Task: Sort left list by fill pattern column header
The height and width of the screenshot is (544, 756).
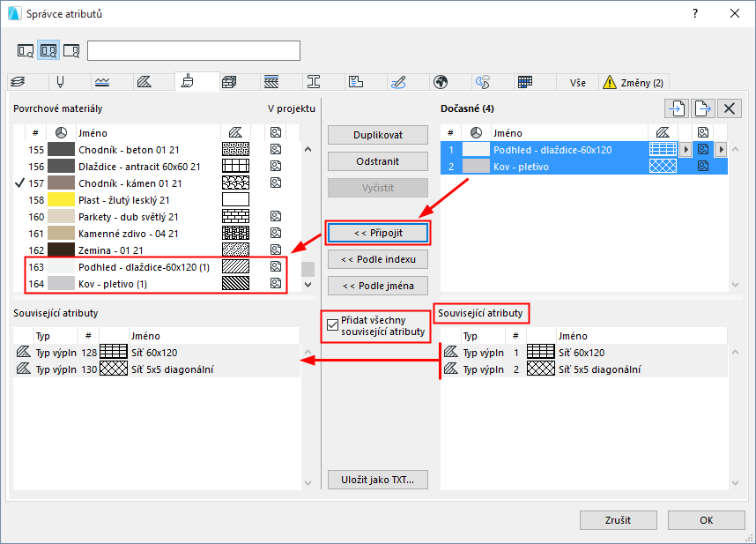Action: 235,132
